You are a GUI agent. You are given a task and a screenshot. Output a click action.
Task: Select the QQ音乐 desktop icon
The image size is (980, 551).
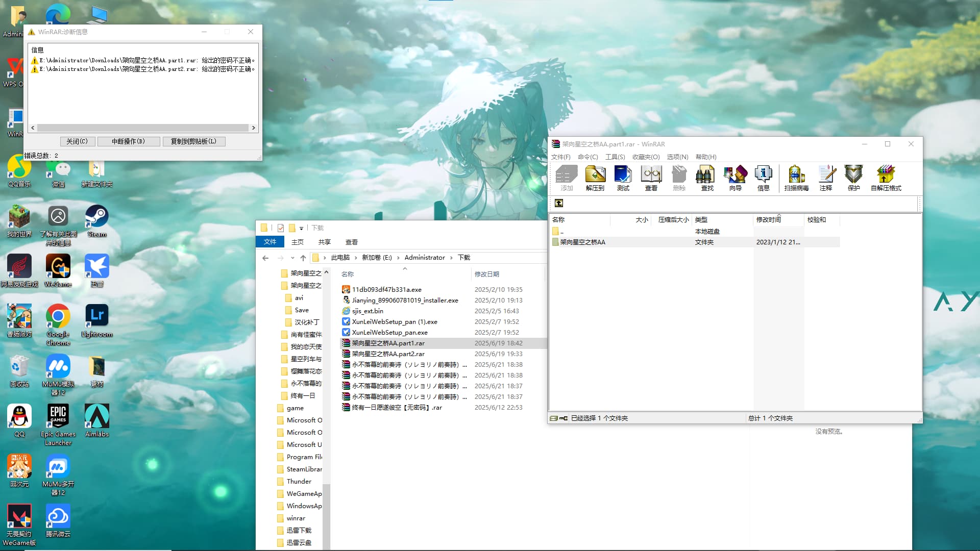19,171
